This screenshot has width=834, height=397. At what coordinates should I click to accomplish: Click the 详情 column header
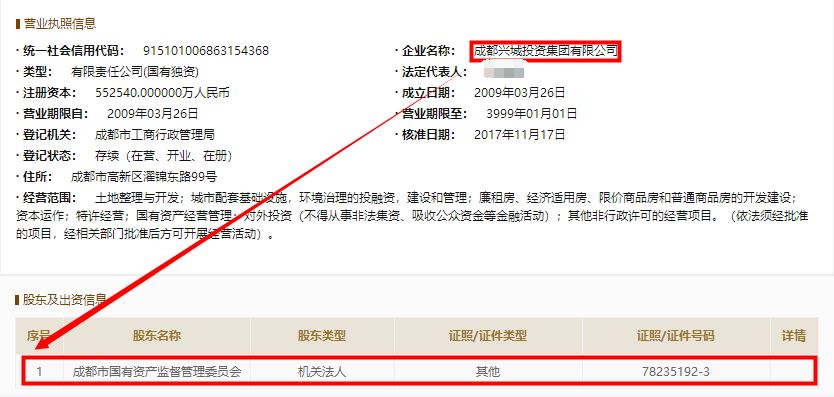click(794, 336)
